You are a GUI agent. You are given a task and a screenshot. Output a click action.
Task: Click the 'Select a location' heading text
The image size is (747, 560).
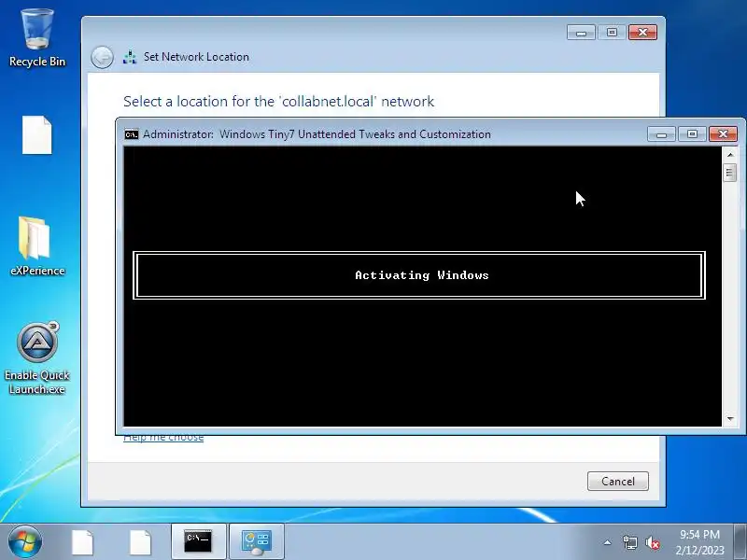click(x=278, y=102)
